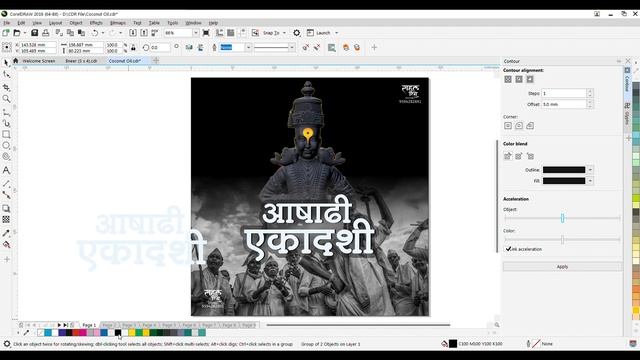Select the Interactive Fill tool
The image size is (640, 360).
[6, 244]
